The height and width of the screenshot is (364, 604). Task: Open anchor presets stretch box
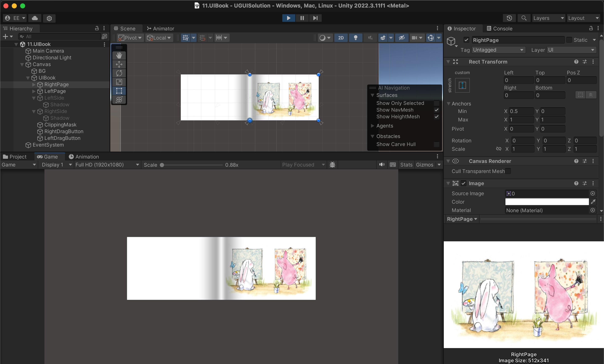click(x=462, y=85)
